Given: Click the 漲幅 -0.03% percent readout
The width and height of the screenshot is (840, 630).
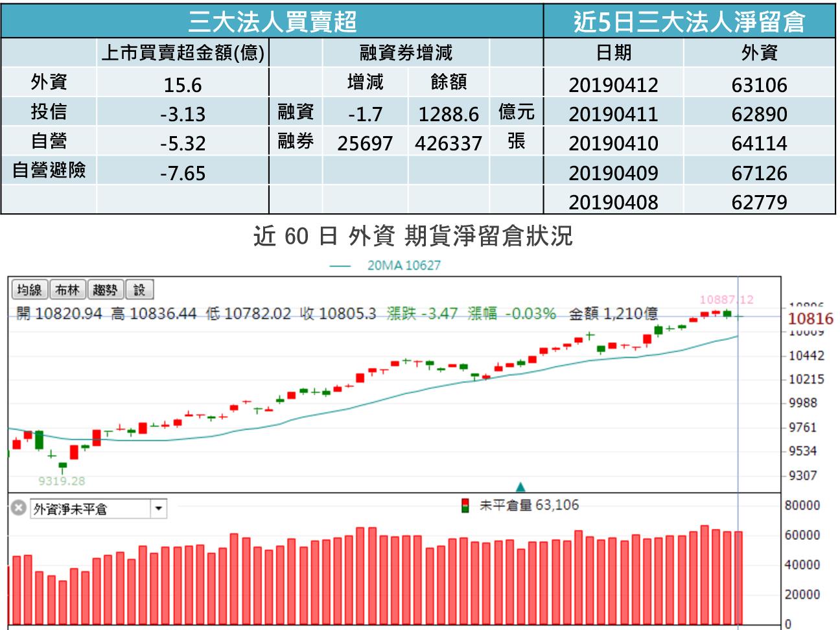Looking at the screenshot, I should 511,314.
